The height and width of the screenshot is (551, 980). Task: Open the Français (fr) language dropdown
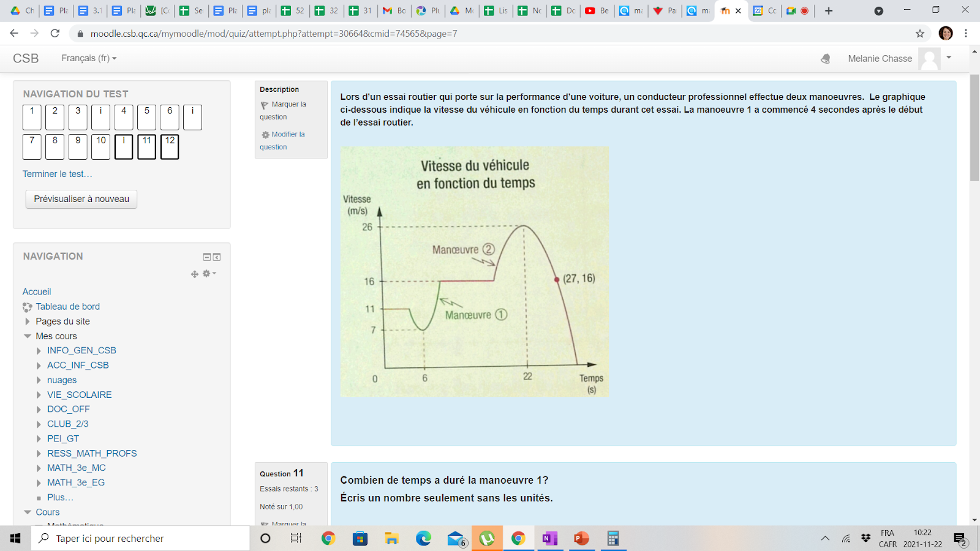click(x=89, y=58)
